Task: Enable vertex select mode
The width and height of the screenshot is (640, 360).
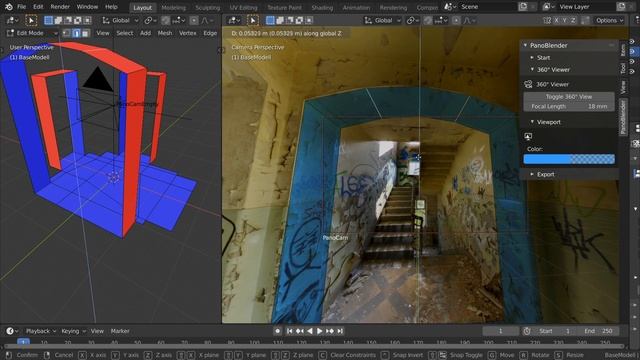Action: (x=67, y=33)
